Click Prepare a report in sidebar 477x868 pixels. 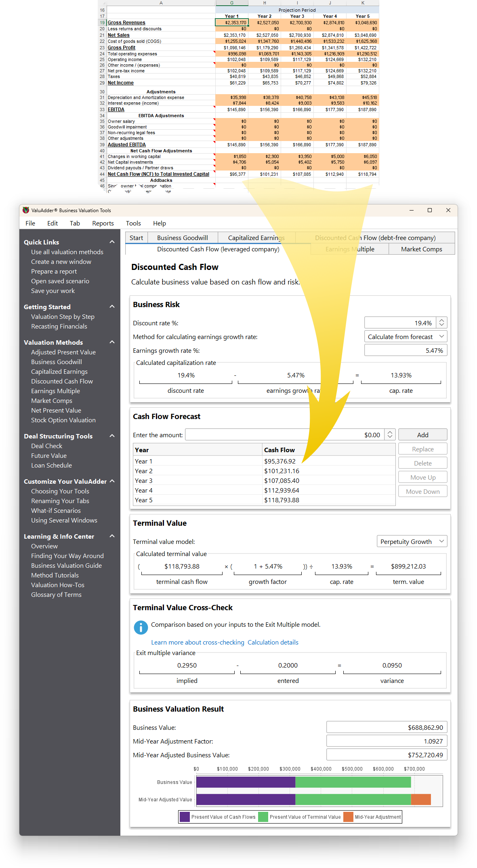point(54,271)
